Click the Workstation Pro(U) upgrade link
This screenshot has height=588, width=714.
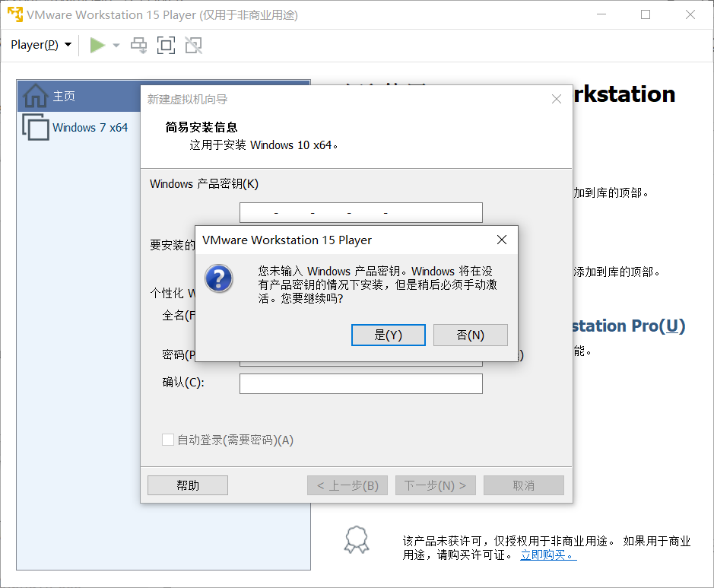click(x=629, y=326)
